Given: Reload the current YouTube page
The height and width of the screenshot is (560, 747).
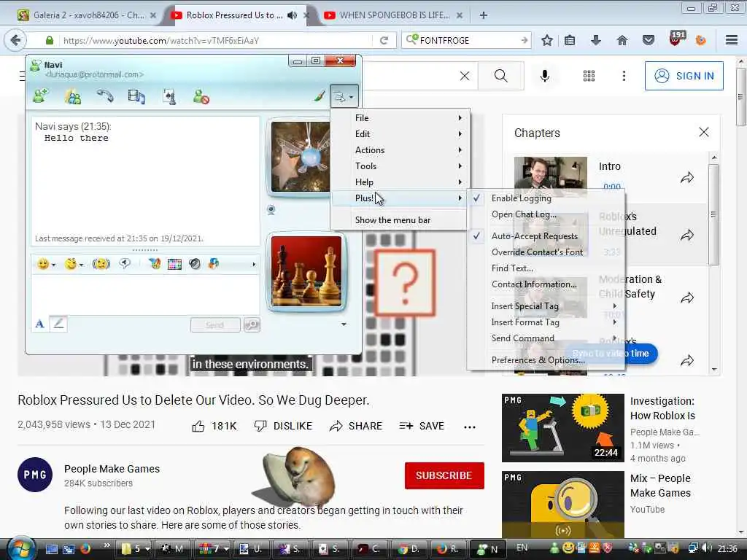Looking at the screenshot, I should click(x=384, y=41).
